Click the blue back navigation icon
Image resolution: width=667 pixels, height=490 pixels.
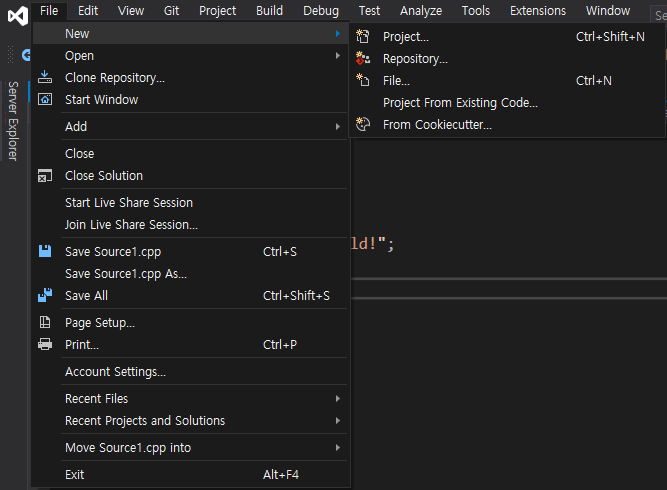coord(26,55)
